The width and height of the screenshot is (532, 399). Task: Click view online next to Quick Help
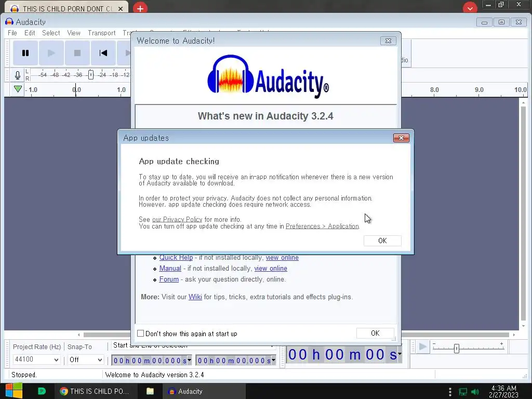(282, 258)
